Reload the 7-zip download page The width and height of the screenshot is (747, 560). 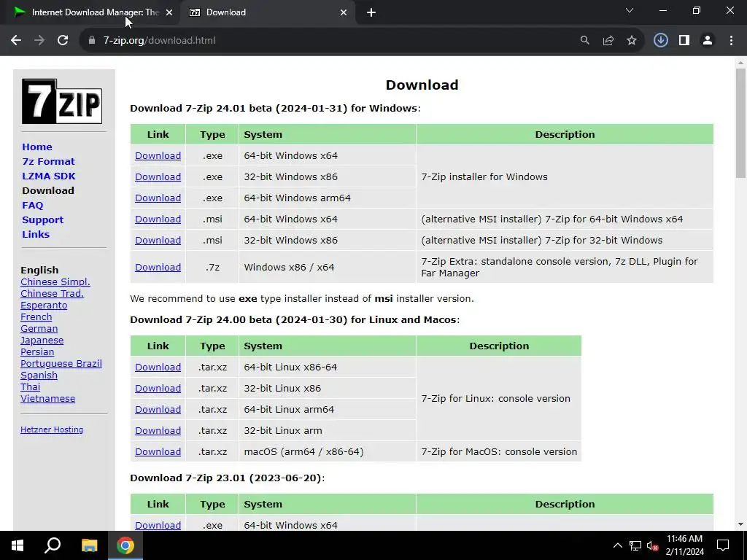click(x=63, y=41)
